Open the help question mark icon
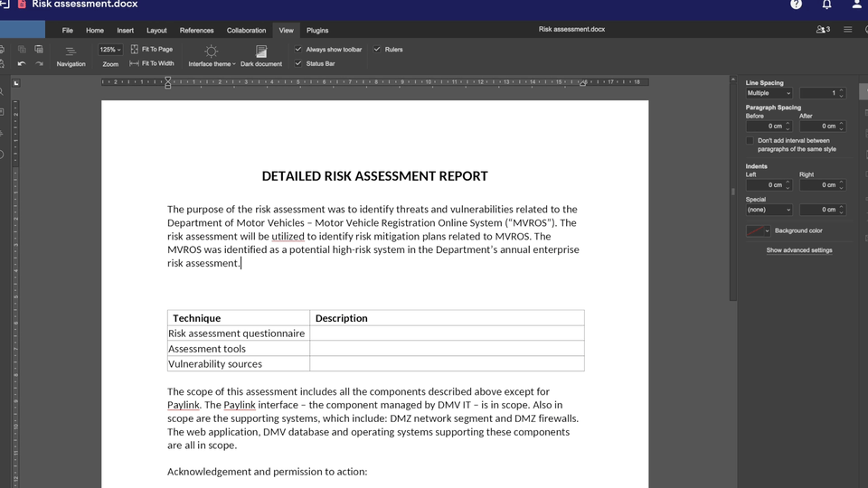The width and height of the screenshot is (868, 488). 796,5
